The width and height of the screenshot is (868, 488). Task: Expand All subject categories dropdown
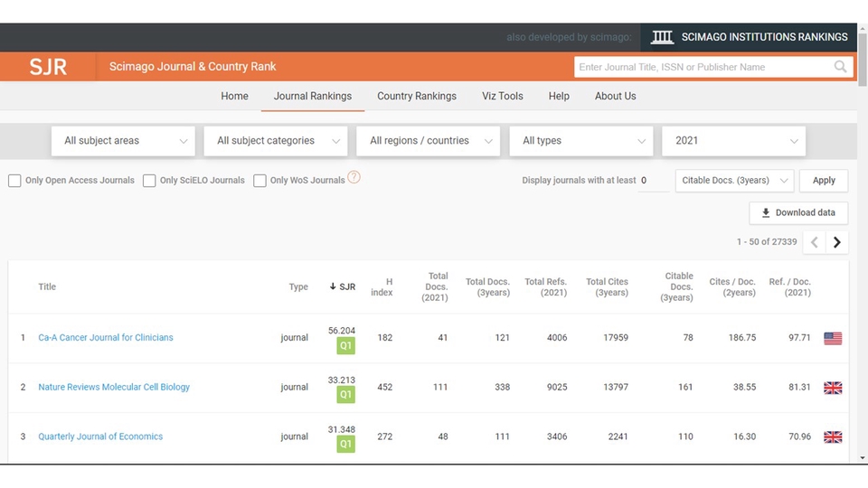276,141
